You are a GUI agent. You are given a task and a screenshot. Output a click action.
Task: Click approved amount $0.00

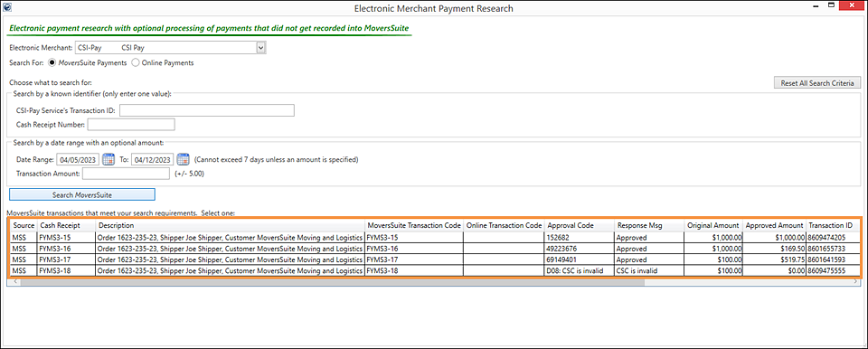[774, 270]
